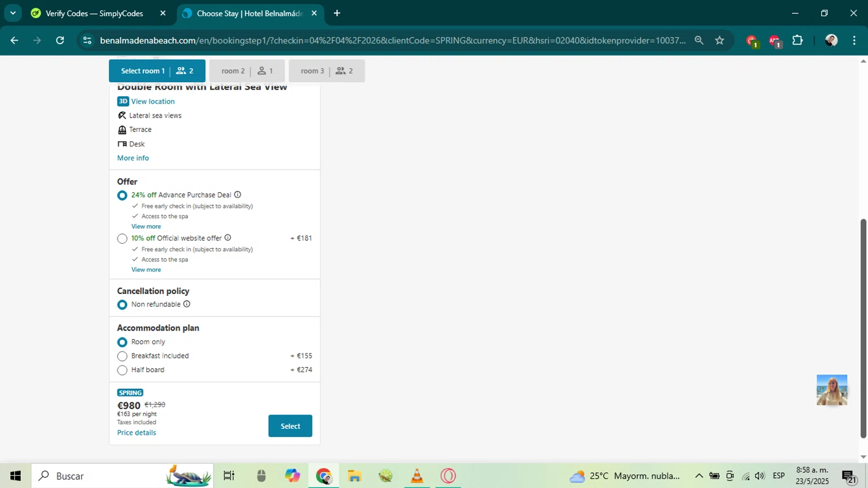Screen dimensions: 868x488
Task: Click the Advance Purchase Deal info icon
Action: (238, 195)
